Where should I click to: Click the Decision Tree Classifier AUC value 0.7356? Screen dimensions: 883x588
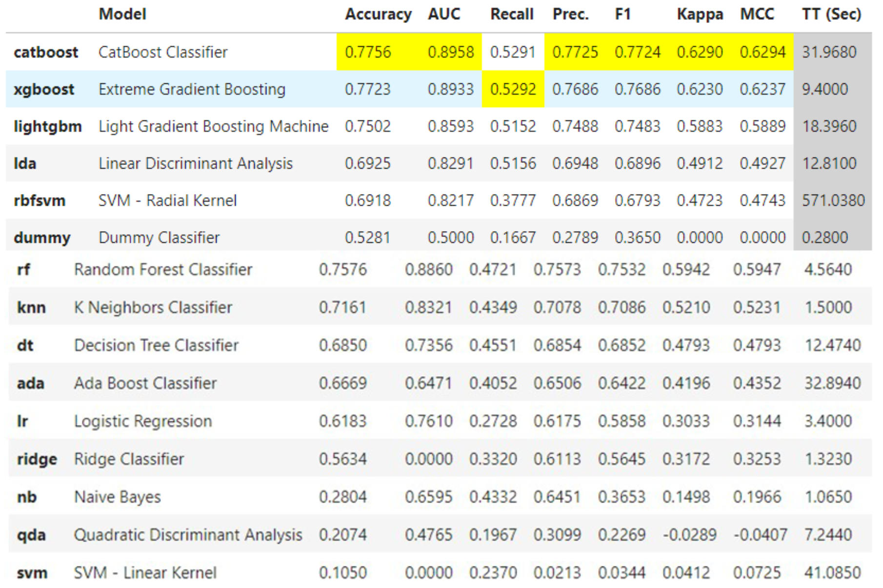(x=428, y=345)
